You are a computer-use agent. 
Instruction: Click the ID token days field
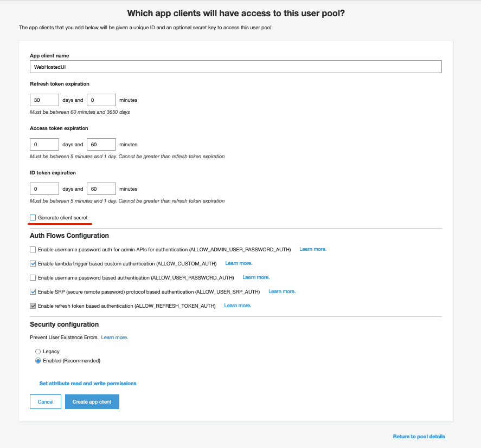pyautogui.click(x=45, y=189)
